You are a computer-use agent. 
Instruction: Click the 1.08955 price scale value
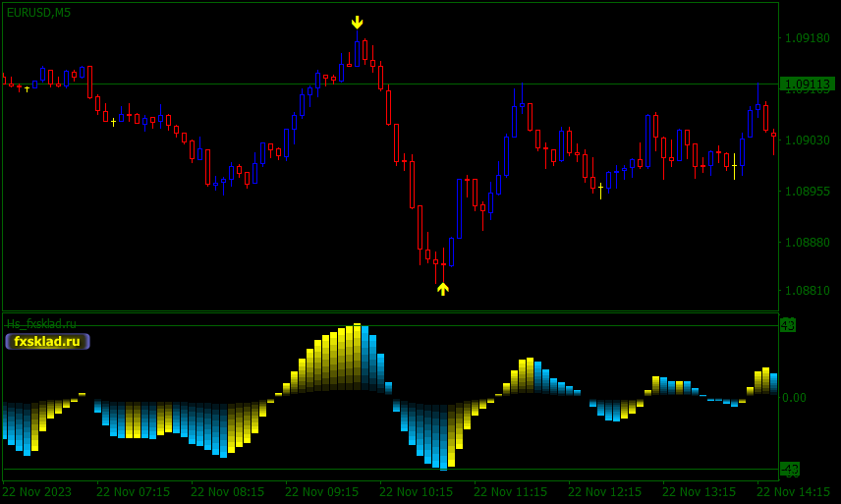[808, 191]
